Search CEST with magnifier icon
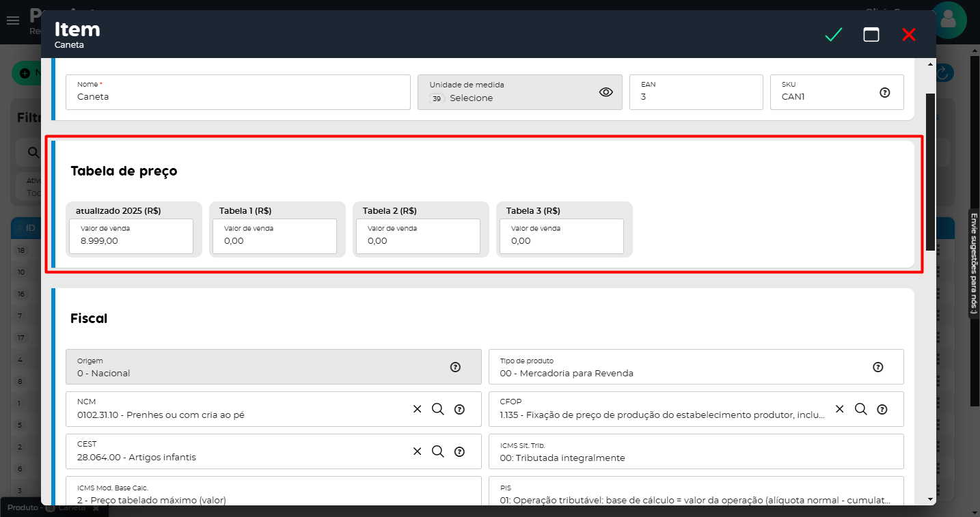The width and height of the screenshot is (980, 517). coord(438,451)
